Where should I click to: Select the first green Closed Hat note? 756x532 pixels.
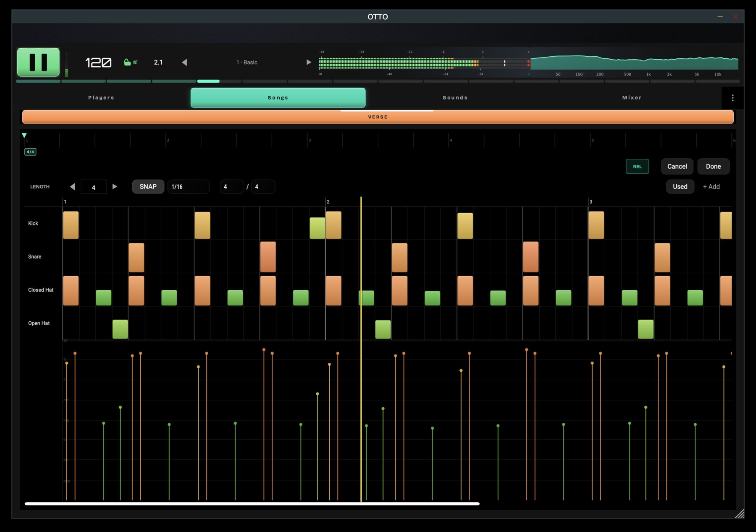[103, 298]
